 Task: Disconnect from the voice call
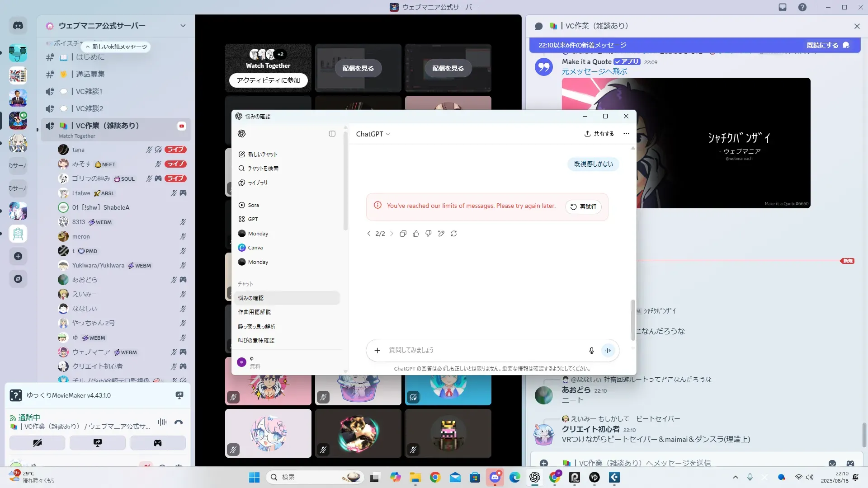coord(179,422)
